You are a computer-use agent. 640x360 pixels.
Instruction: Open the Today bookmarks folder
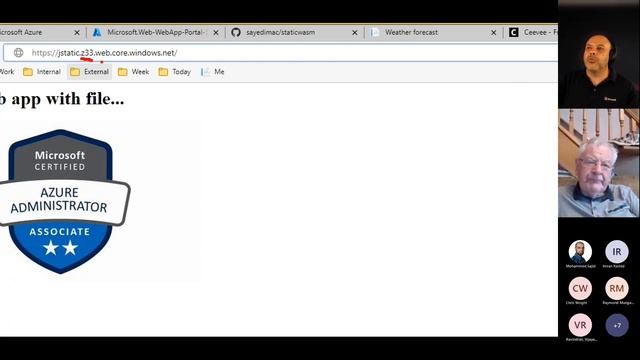(175, 72)
